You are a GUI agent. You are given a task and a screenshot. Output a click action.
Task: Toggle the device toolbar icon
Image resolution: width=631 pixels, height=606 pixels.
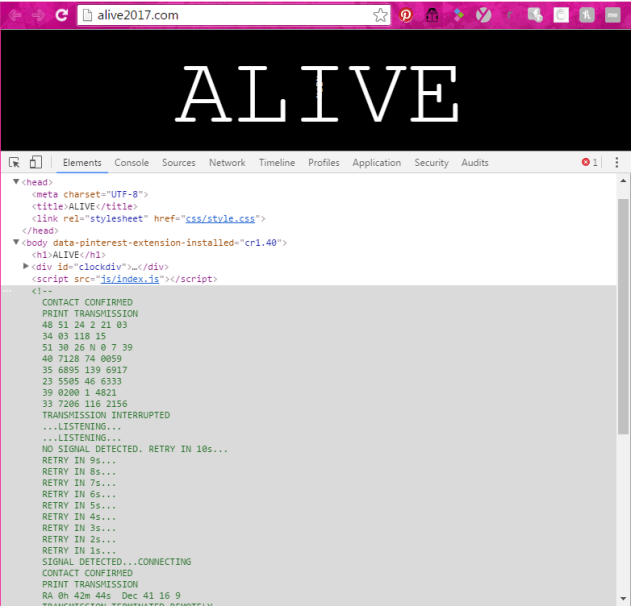pyautogui.click(x=36, y=163)
